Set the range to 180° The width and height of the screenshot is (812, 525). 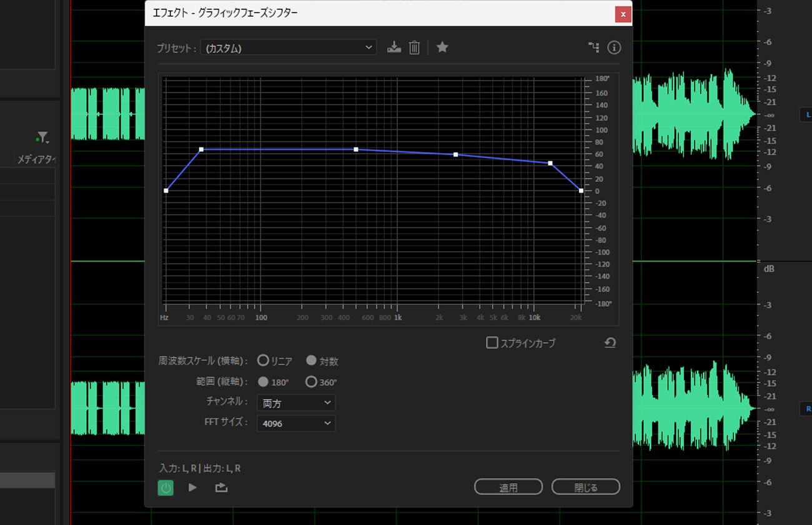tap(263, 381)
